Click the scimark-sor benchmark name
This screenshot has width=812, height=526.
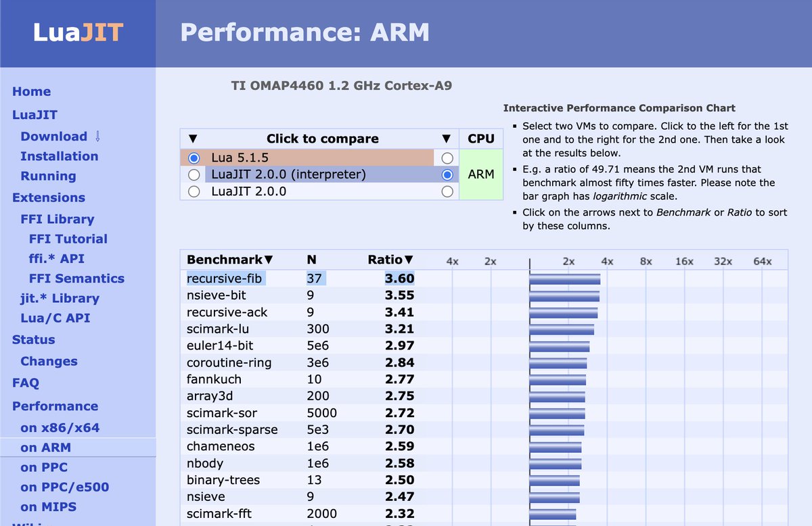point(222,412)
